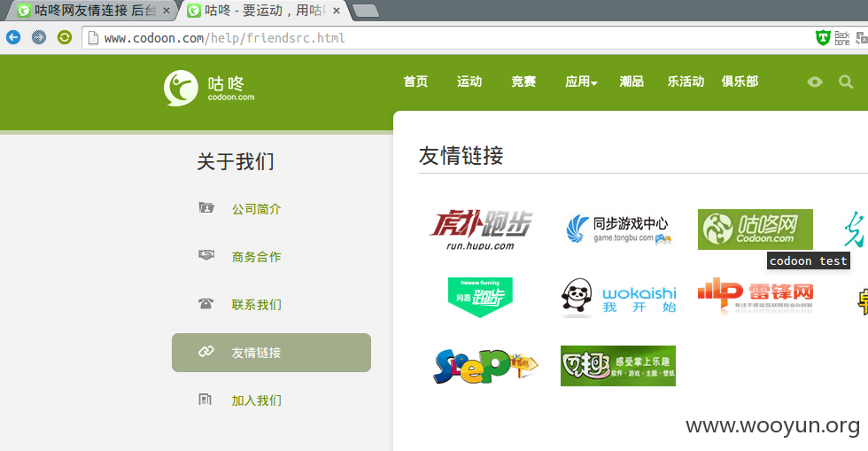Click the building icon beside 加入我们
The image size is (868, 451).
click(205, 400)
